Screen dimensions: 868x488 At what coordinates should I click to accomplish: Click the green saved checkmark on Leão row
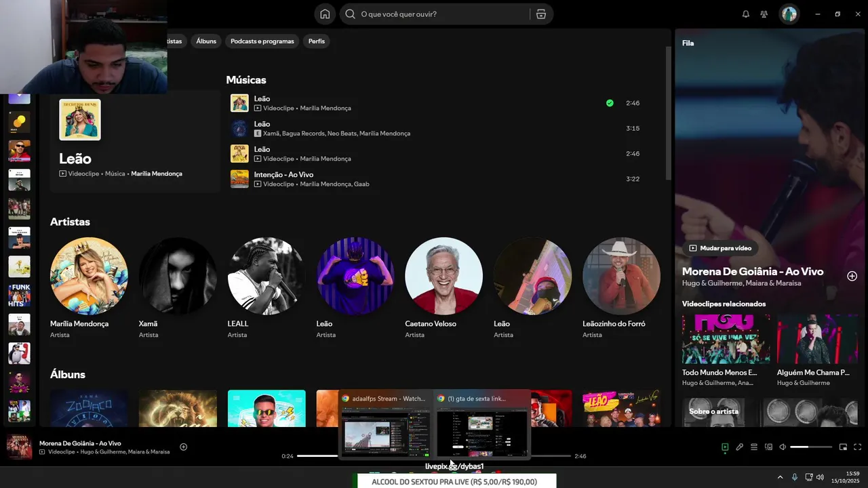[x=610, y=103]
